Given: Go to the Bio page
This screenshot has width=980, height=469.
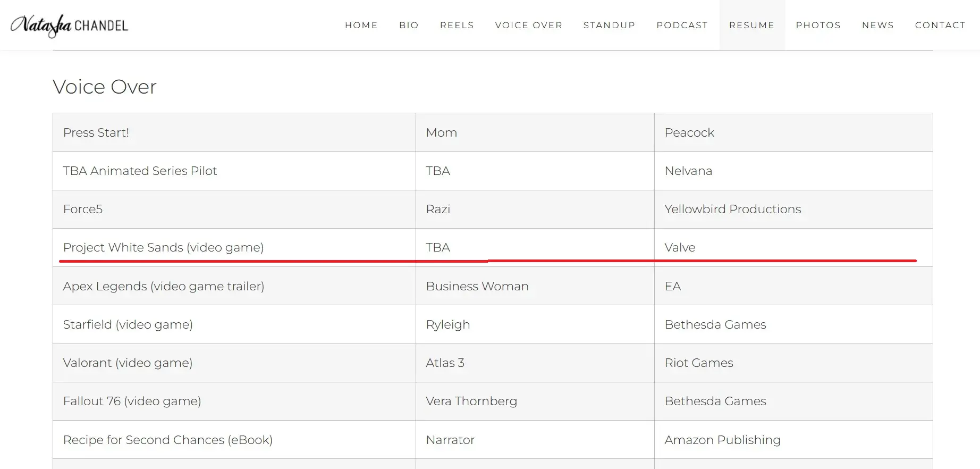Looking at the screenshot, I should [409, 25].
